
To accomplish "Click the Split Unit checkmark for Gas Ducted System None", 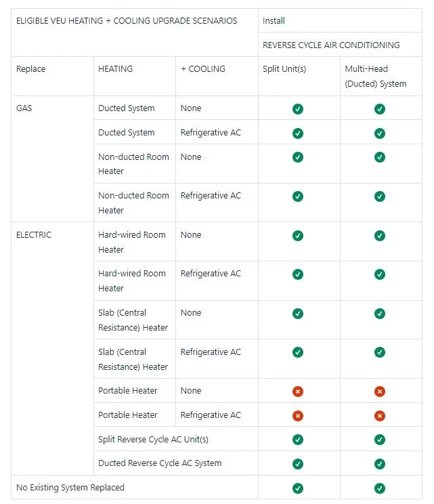I will [x=298, y=108].
